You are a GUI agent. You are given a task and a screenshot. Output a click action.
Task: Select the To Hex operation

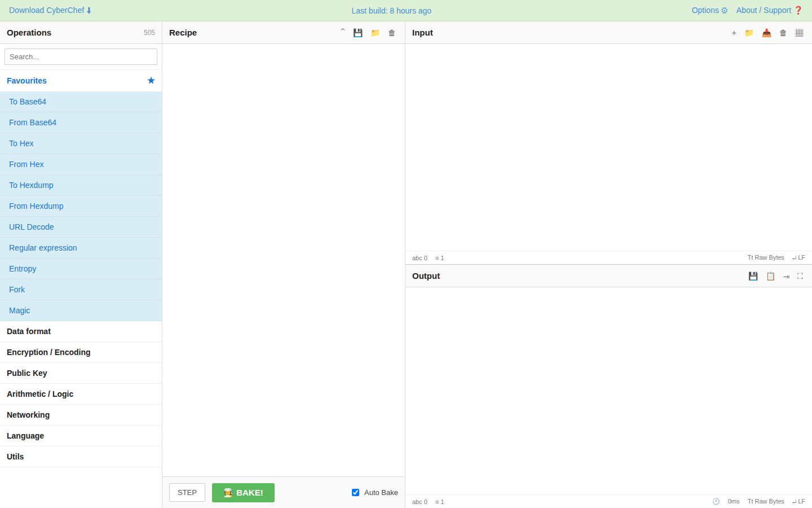[x=81, y=143]
